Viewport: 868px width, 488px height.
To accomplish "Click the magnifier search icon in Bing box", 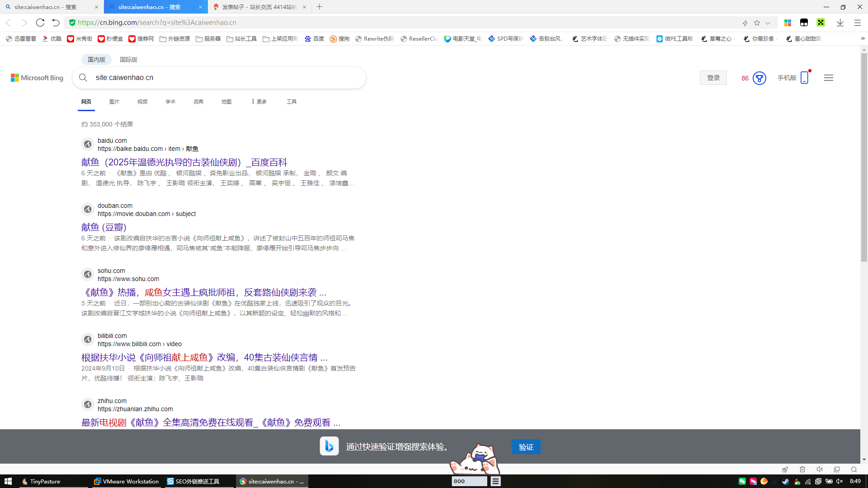I will pos(83,78).
